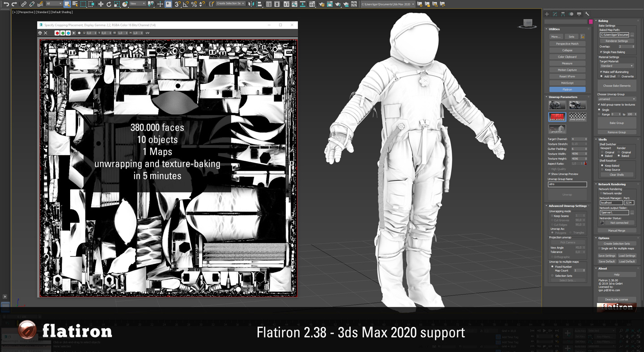644x352 pixels.
Task: Choose the Rectangular Selection Region icon
Action: (x=83, y=4)
